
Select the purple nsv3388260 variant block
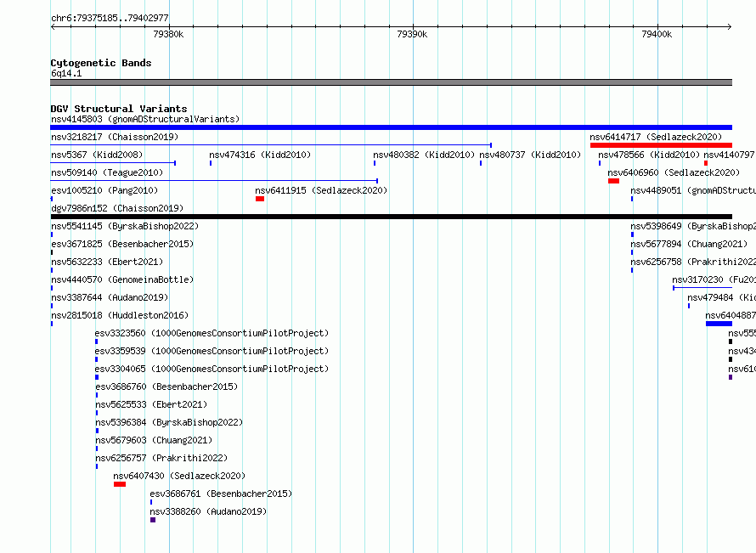(x=153, y=520)
